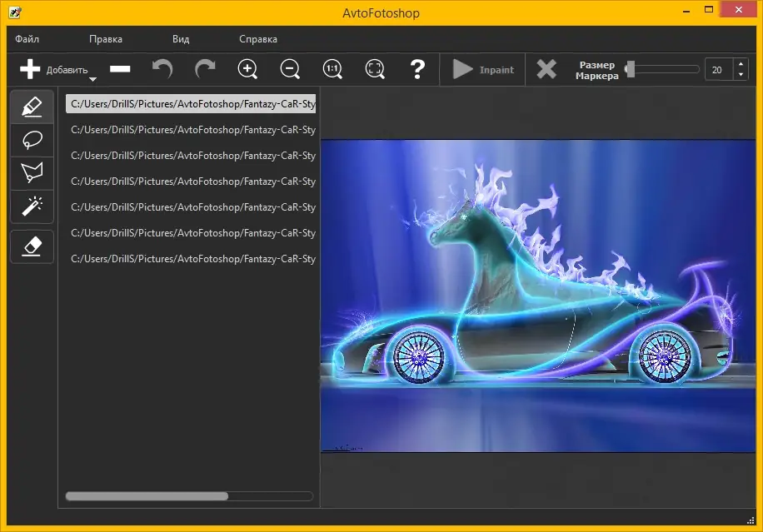Reset zoom to 1:1 scale
Viewport: 763px width, 532px height.
pyautogui.click(x=332, y=70)
